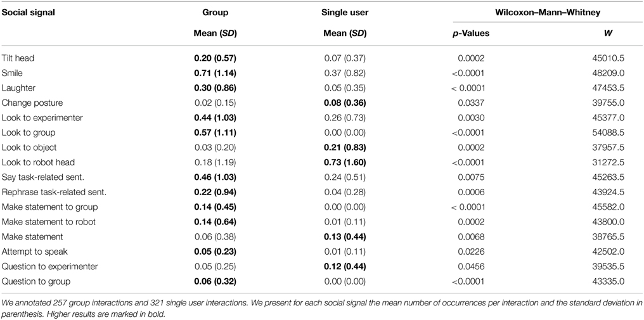Select 'Make statement to robot' row label

pos(48,222)
